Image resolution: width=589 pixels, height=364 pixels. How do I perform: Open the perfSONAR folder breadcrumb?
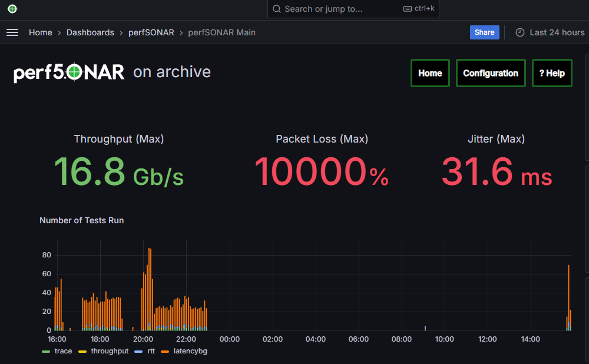(x=151, y=32)
